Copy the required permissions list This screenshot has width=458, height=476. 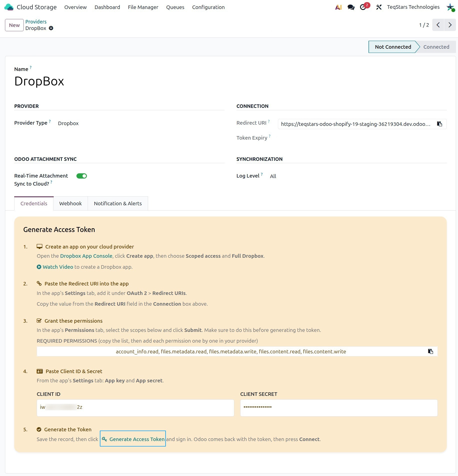[431, 351]
